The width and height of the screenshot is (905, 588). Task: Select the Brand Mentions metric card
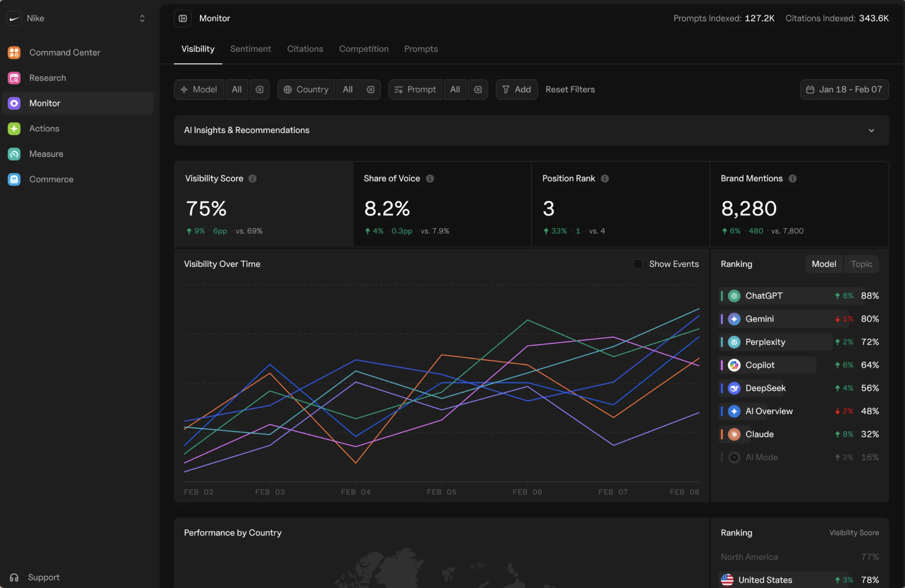tap(800, 204)
